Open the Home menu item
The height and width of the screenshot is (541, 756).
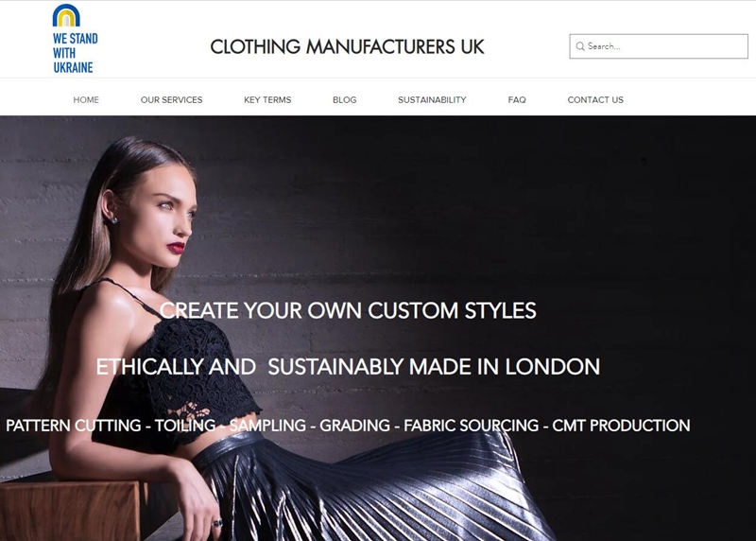point(86,100)
